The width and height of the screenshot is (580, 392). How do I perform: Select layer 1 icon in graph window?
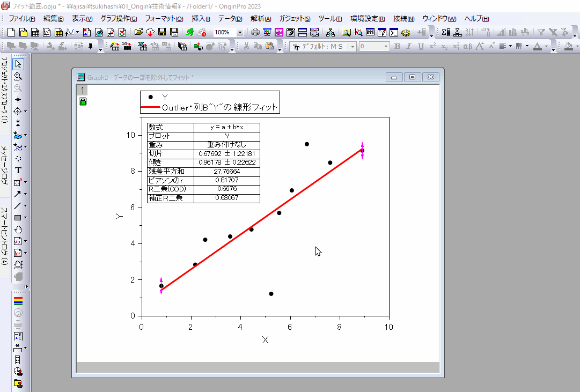point(82,90)
